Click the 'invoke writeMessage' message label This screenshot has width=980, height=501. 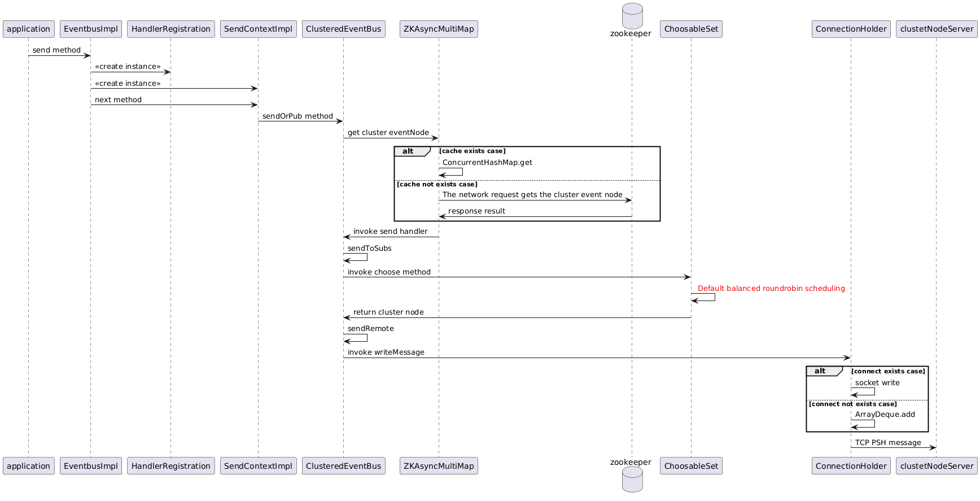click(x=386, y=352)
